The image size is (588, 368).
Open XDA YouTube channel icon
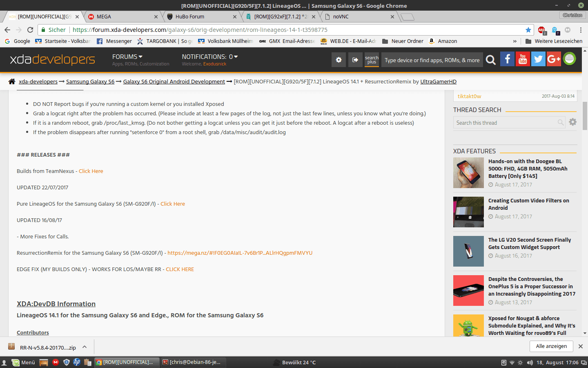523,59
